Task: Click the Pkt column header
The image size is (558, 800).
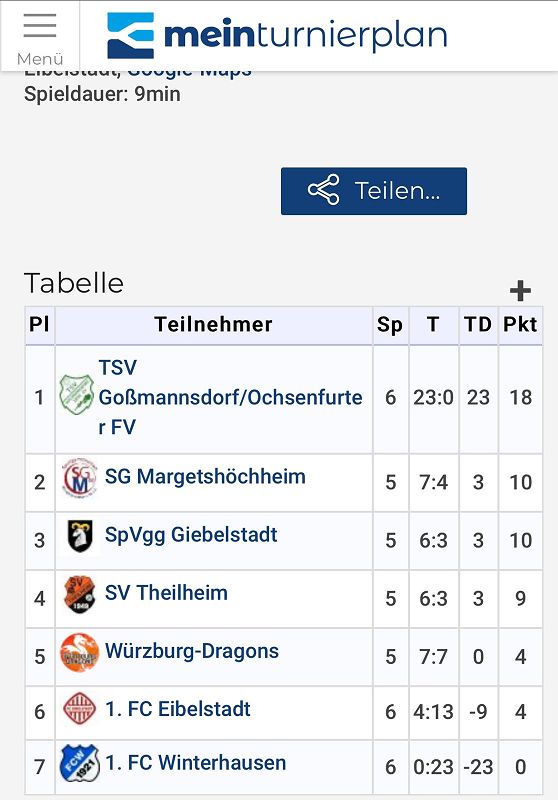Action: pos(520,325)
